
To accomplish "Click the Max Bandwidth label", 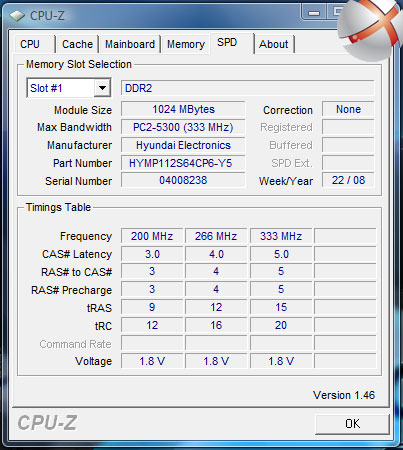I will pos(74,127).
